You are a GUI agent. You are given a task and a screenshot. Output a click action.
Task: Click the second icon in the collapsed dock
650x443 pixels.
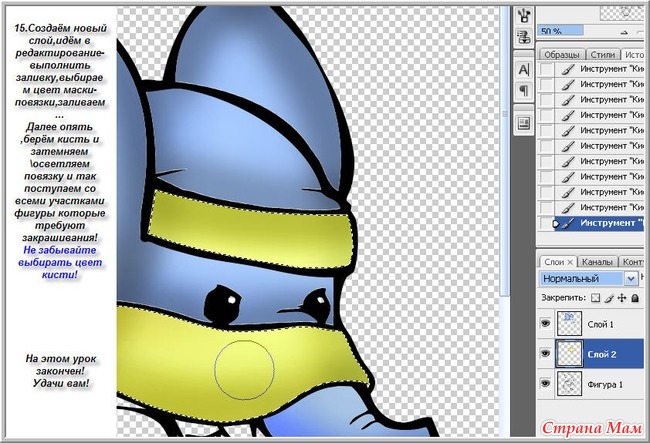(x=523, y=37)
